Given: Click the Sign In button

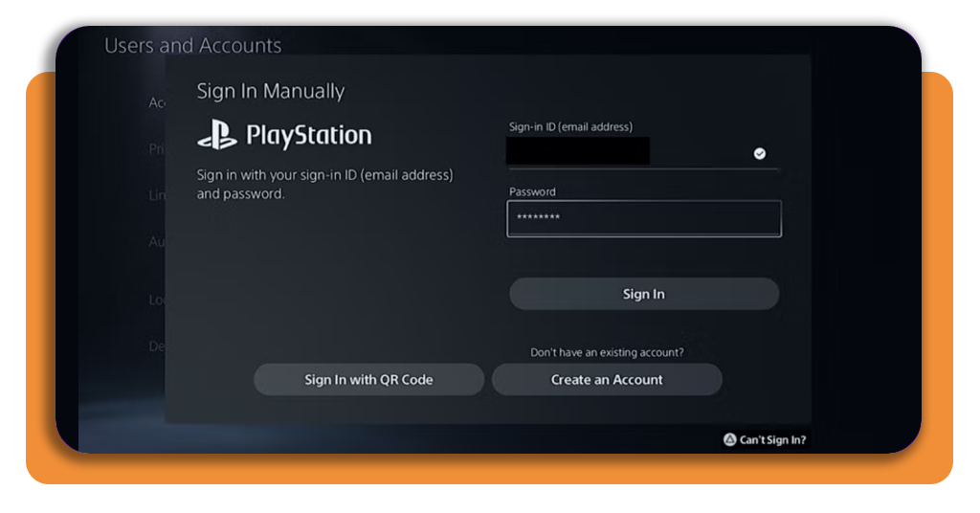Looking at the screenshot, I should (644, 294).
